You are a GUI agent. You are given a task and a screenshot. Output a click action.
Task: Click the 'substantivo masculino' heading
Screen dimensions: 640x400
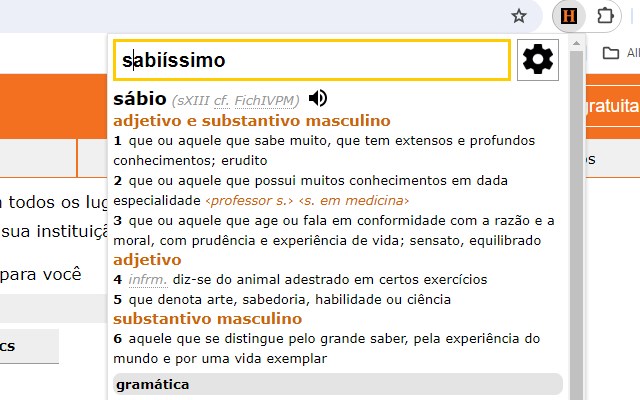pos(207,319)
